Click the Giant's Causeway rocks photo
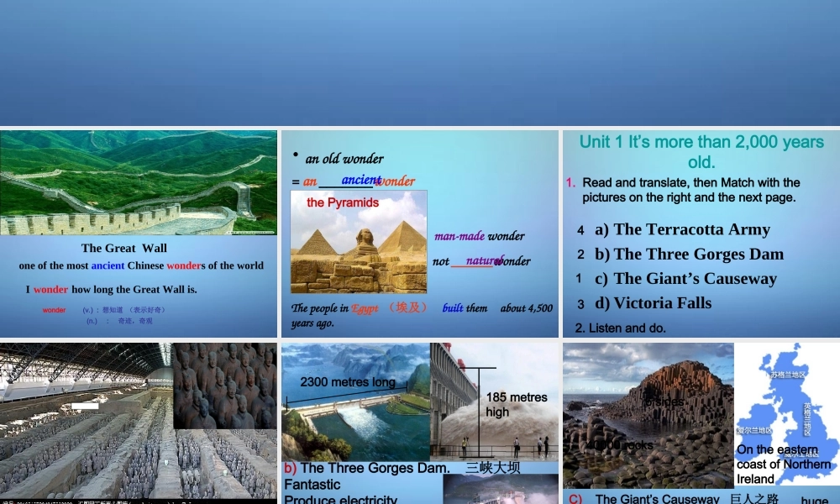The image size is (840, 504). tap(648, 416)
